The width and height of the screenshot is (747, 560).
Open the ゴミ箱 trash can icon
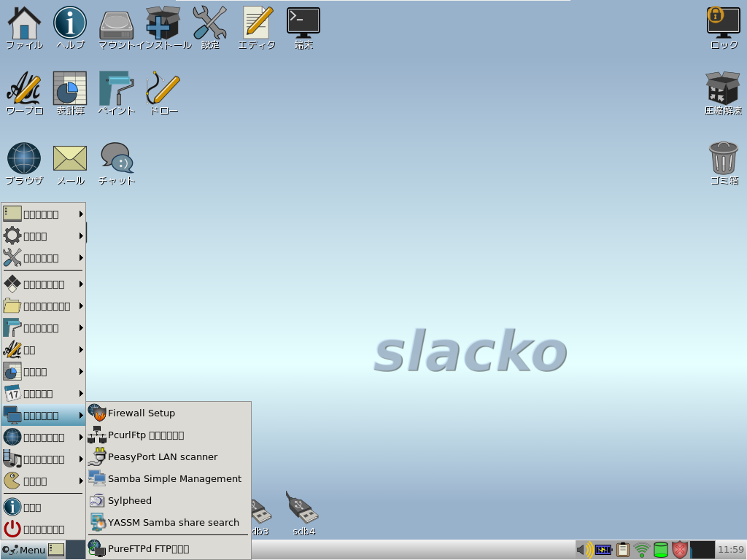coord(723,163)
